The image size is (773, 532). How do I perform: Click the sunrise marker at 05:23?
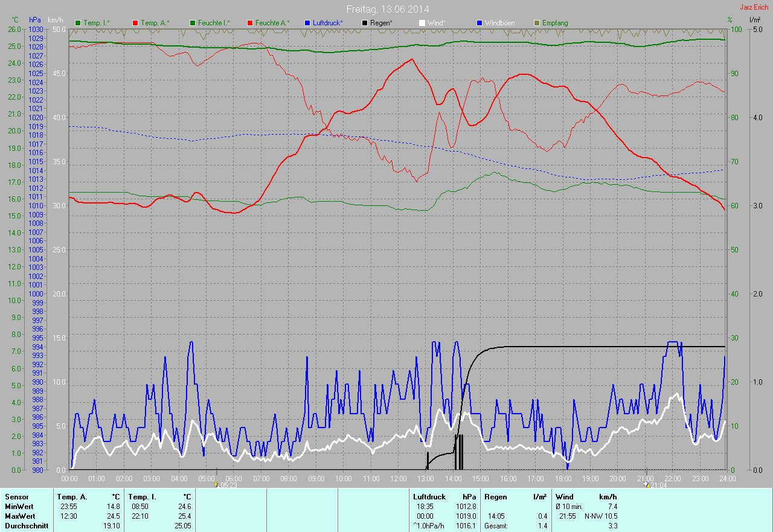(x=216, y=484)
